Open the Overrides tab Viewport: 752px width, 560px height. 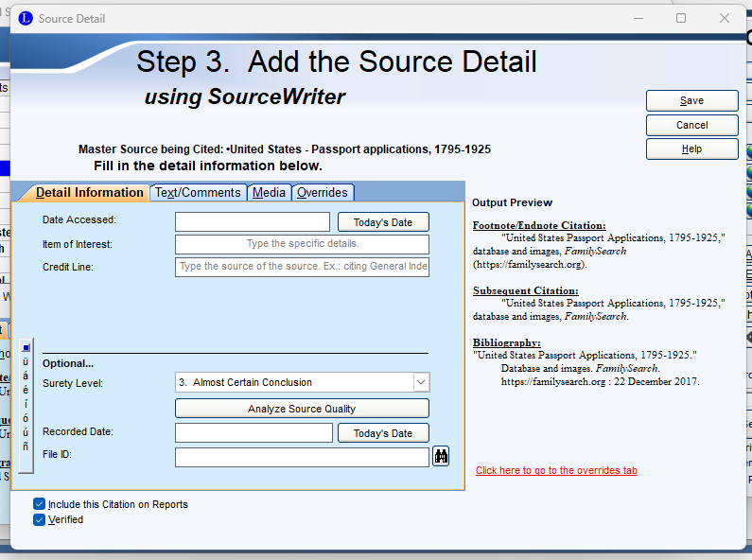(323, 192)
